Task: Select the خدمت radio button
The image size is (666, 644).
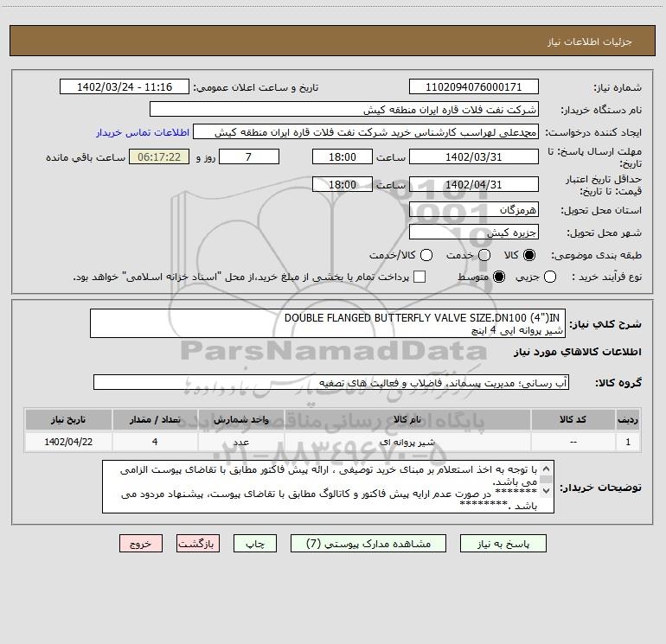Action: pos(484,255)
